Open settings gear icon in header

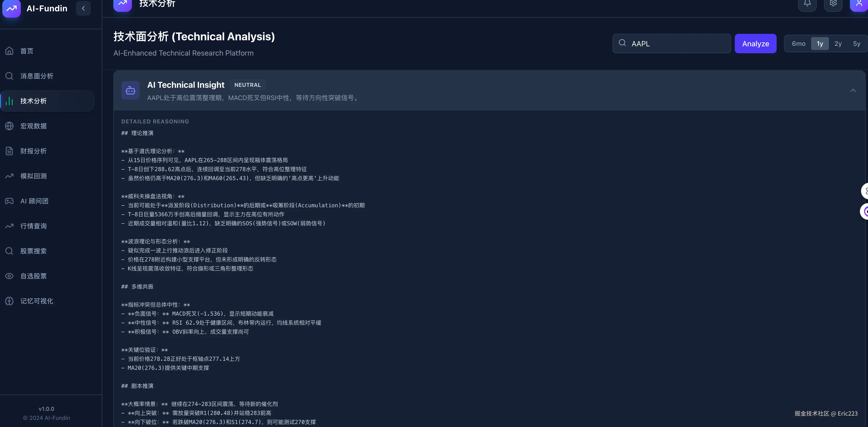(x=833, y=3)
